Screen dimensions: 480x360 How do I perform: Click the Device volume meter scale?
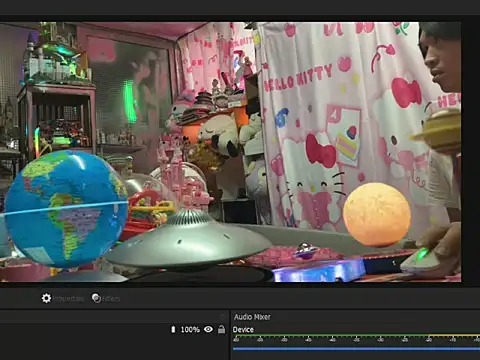356,338
